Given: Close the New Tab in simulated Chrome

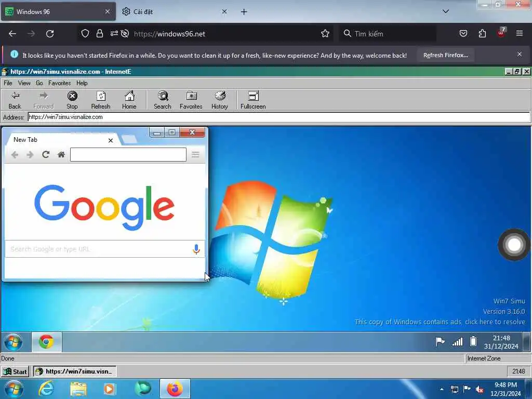Looking at the screenshot, I should [x=111, y=140].
